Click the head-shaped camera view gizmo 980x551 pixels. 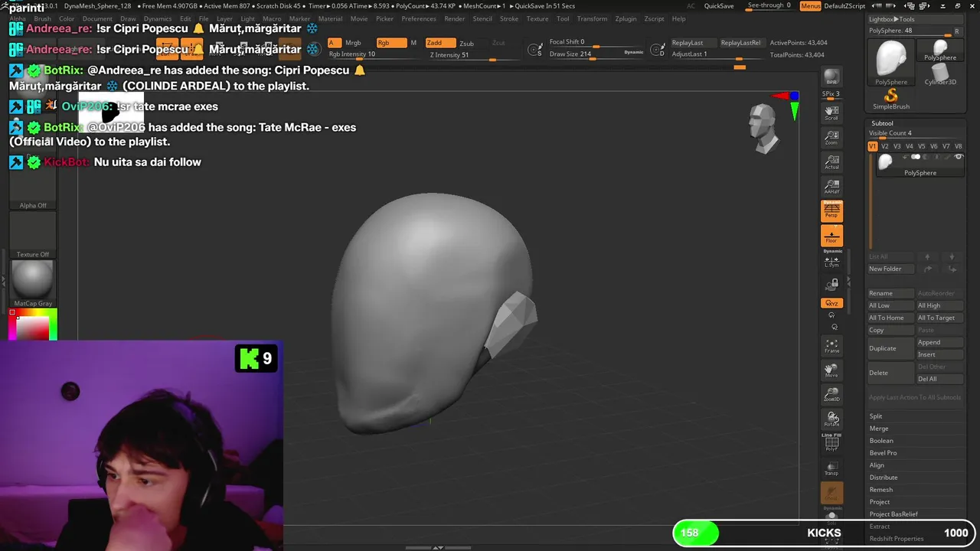pyautogui.click(x=763, y=127)
